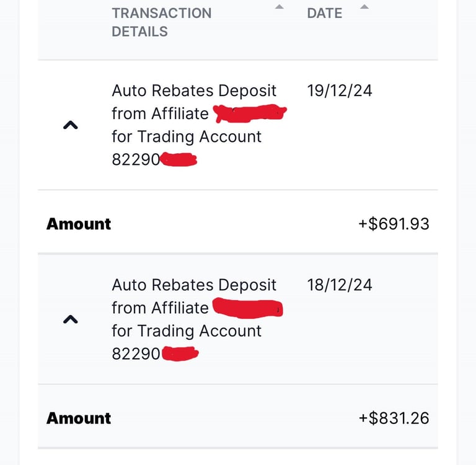The width and height of the screenshot is (476, 465).
Task: Click the +$691.93 amount value
Action: tap(394, 224)
